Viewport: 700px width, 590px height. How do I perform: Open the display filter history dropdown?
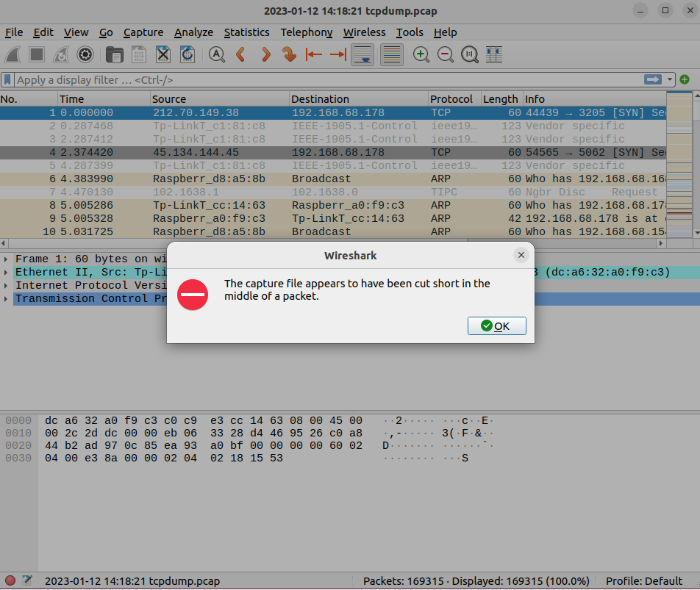click(670, 79)
